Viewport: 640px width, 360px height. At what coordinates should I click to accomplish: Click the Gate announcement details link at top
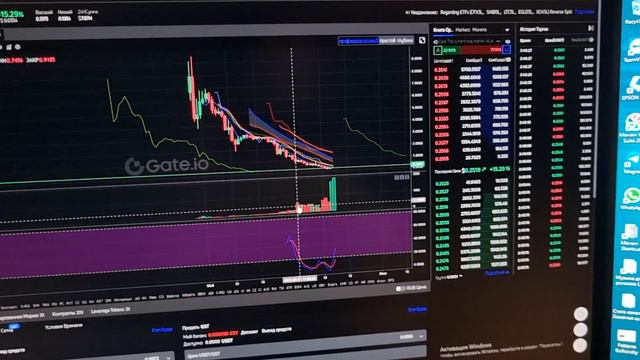pyautogui.click(x=584, y=12)
